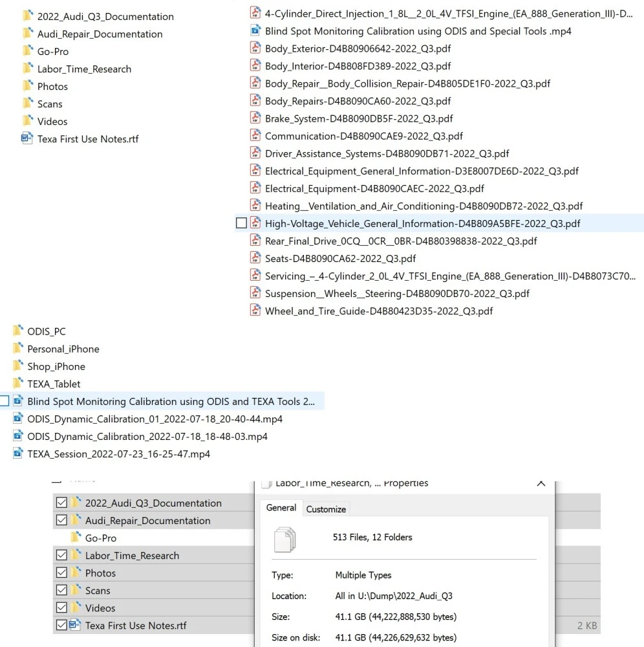Click the 513 Files, 12 Folders text
Viewport: 644px width, 647px height.
click(x=372, y=537)
